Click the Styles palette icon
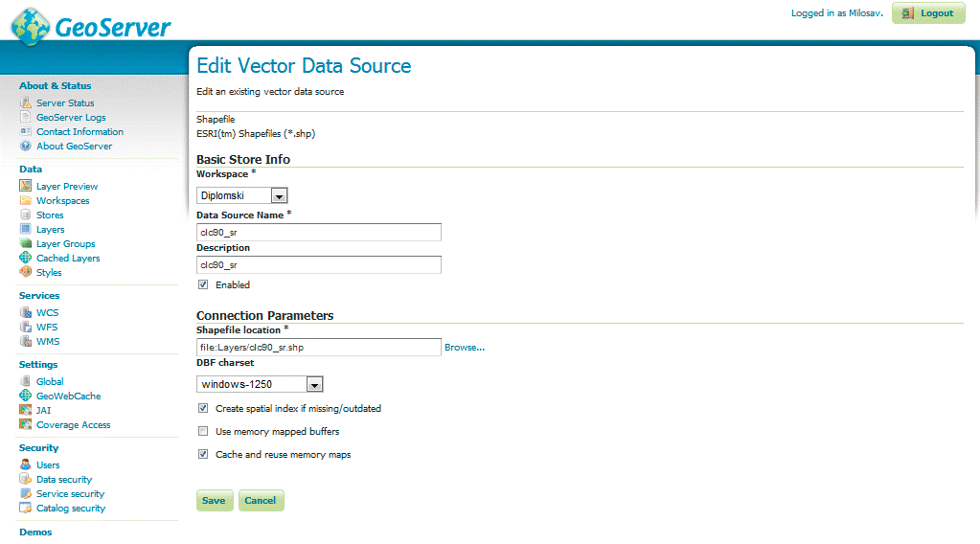Image resolution: width=980 pixels, height=544 pixels. [26, 273]
